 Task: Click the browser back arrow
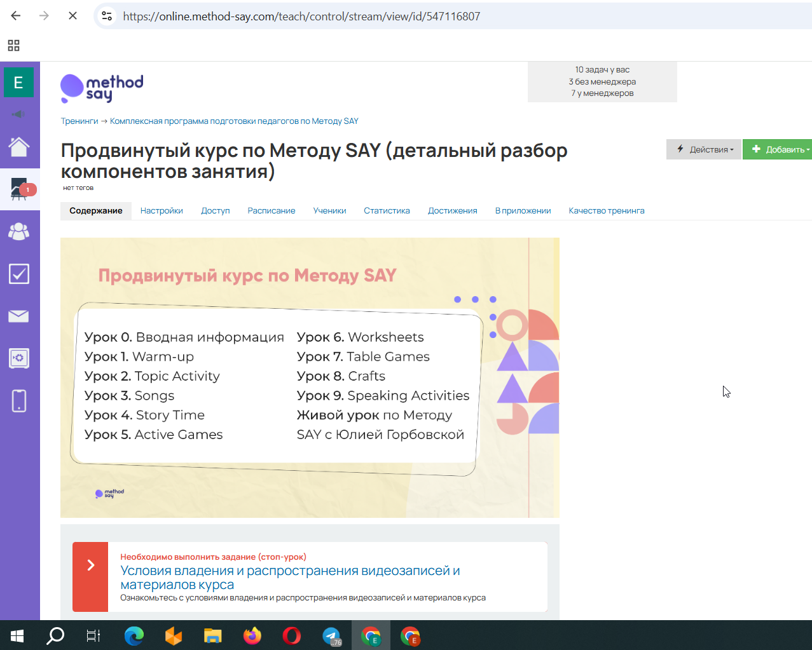coord(16,16)
